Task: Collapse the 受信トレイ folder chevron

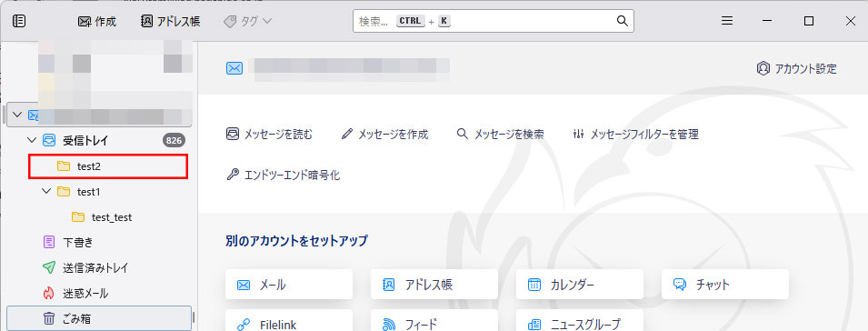Action: 31,140
